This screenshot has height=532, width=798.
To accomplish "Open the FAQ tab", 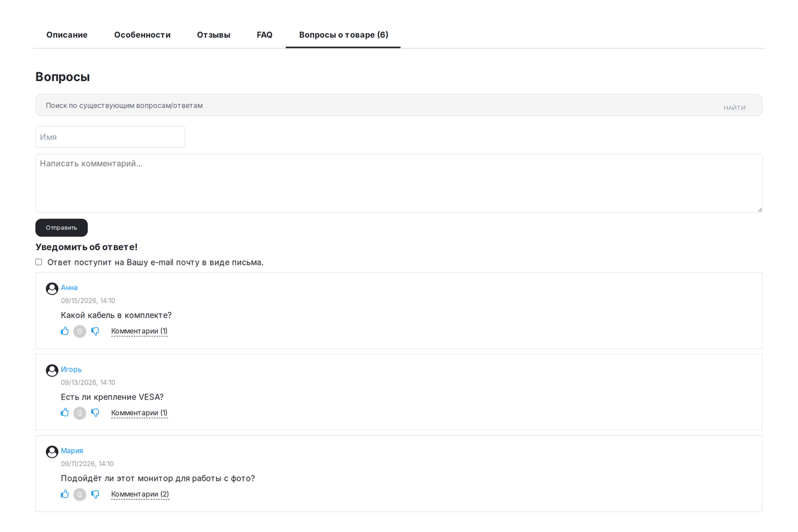I will [x=265, y=35].
